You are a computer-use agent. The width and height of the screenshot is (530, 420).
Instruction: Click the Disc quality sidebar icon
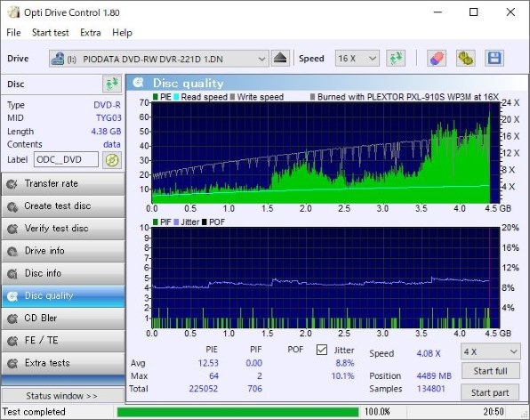[x=12, y=296]
